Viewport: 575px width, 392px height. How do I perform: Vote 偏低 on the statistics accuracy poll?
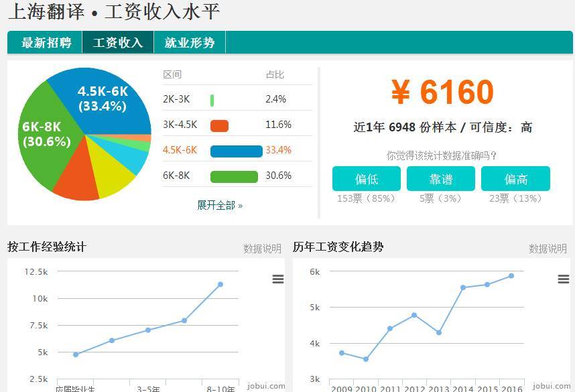point(366,179)
